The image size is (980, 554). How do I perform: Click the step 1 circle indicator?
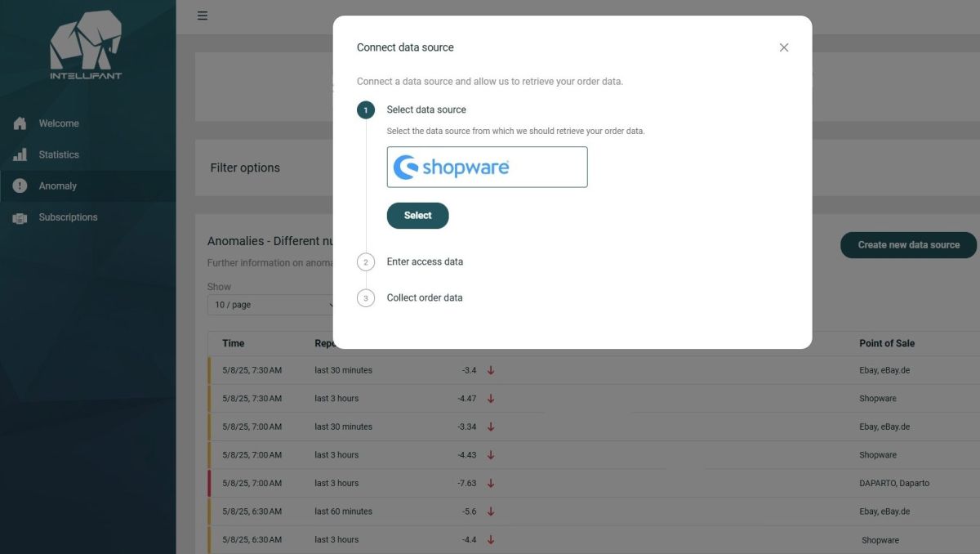pyautogui.click(x=366, y=110)
